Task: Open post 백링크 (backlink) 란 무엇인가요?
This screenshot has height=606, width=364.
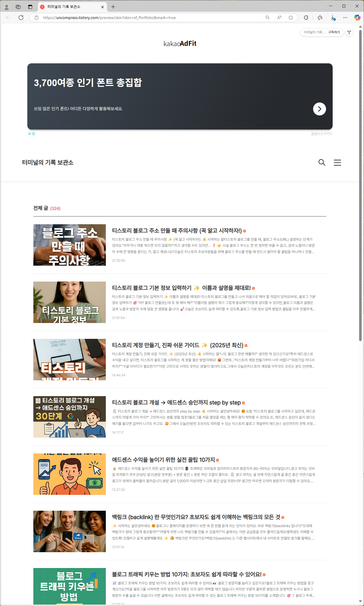Action: click(x=196, y=517)
